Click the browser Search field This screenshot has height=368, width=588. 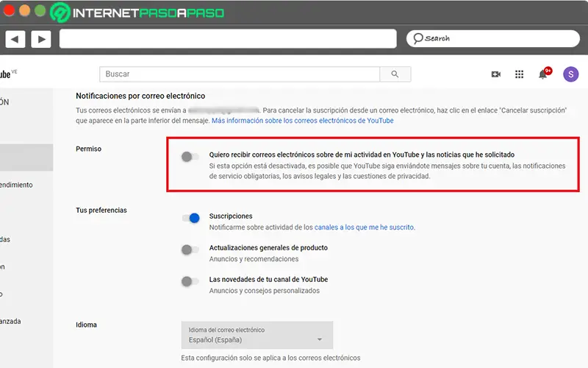coord(492,38)
